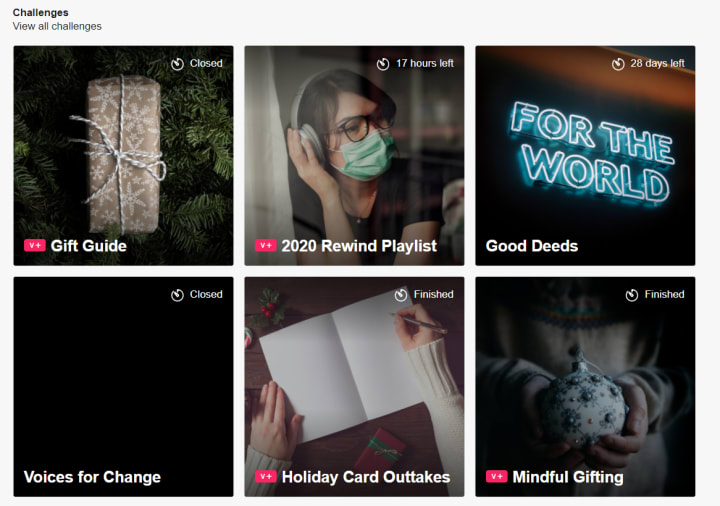
Task: Click the clock icon beside 17 hours left
Action: (x=383, y=64)
